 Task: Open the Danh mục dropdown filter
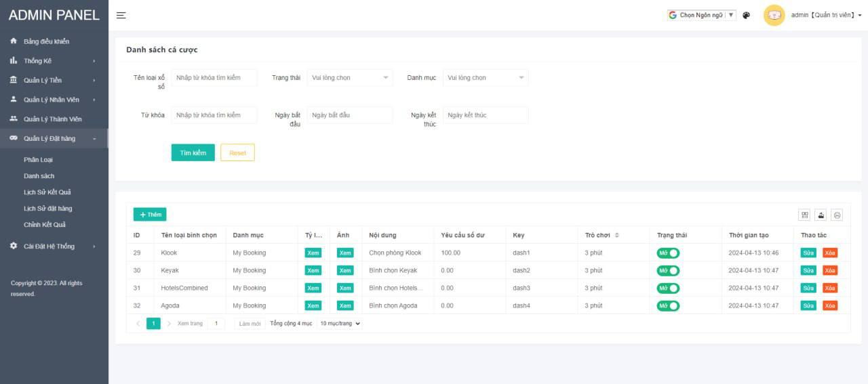[485, 78]
